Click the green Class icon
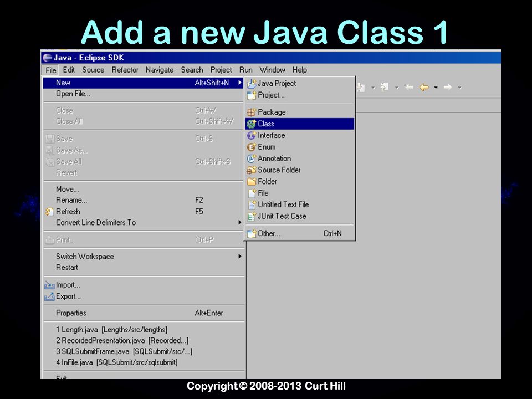 (252, 124)
